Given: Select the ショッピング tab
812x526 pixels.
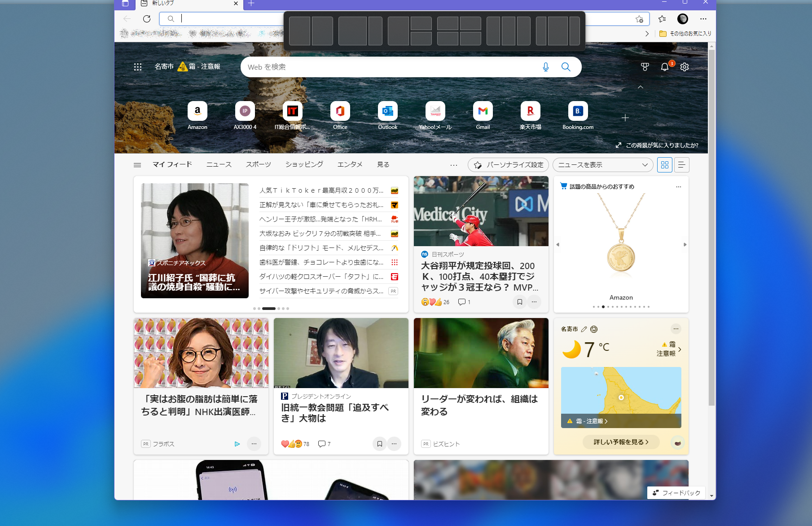Looking at the screenshot, I should click(x=304, y=165).
